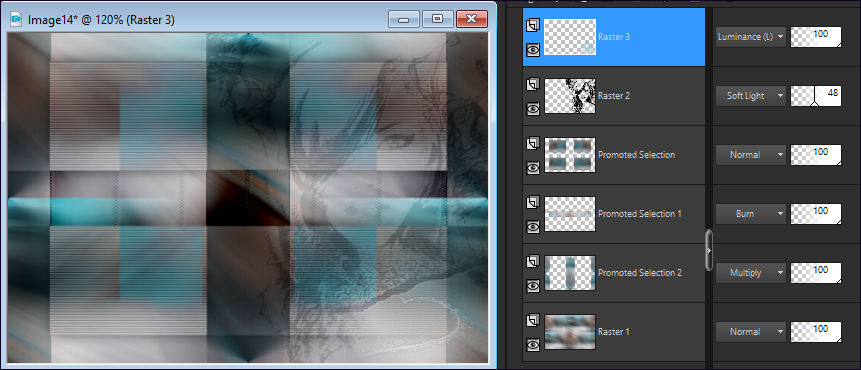
Task: Click the opacity slider of Raster 2 at 48
Action: pyautogui.click(x=816, y=96)
